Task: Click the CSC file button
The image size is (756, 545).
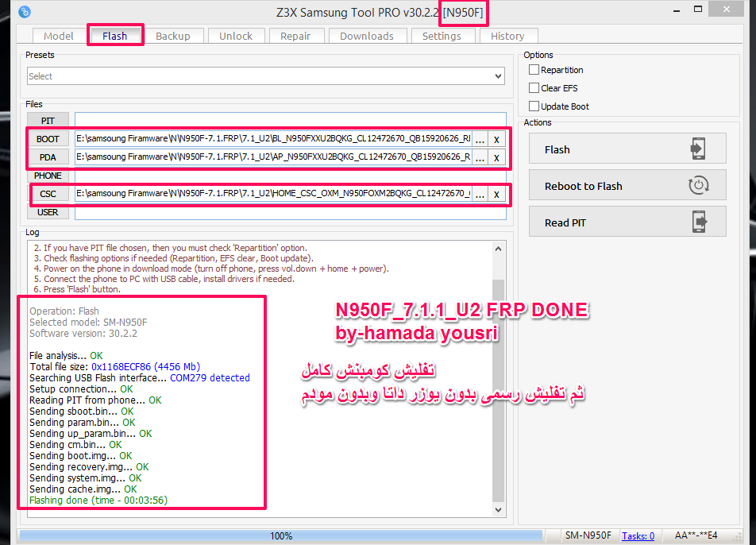Action: pyautogui.click(x=48, y=194)
